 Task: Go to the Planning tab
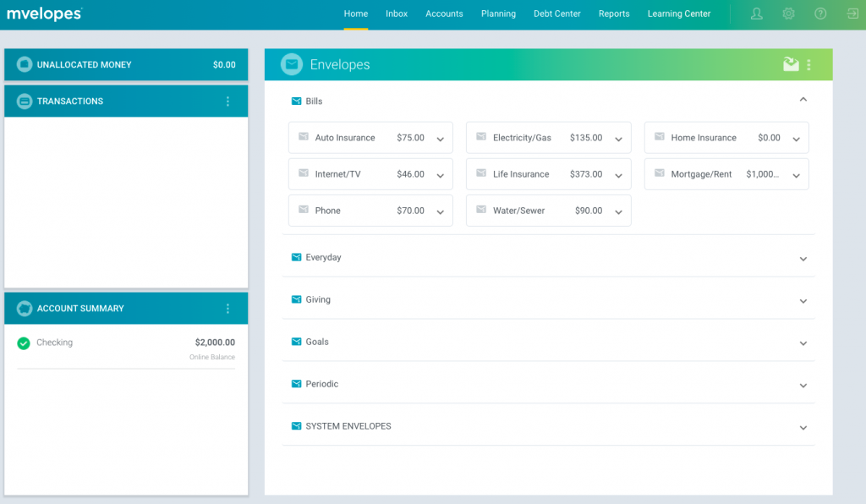498,14
